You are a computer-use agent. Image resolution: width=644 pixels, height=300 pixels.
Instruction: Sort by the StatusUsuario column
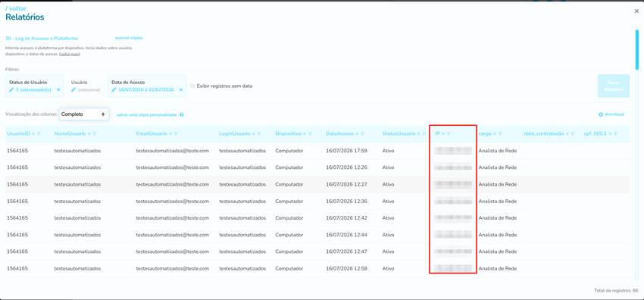click(x=418, y=134)
